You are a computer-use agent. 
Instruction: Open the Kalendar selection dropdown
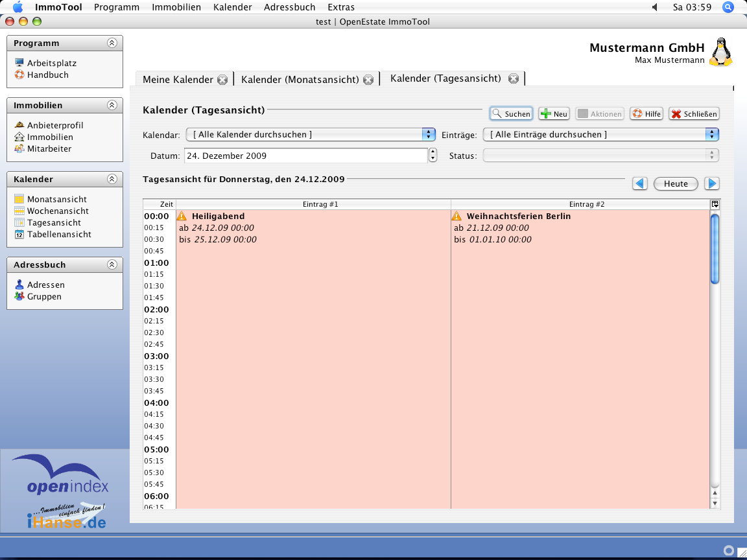(310, 134)
